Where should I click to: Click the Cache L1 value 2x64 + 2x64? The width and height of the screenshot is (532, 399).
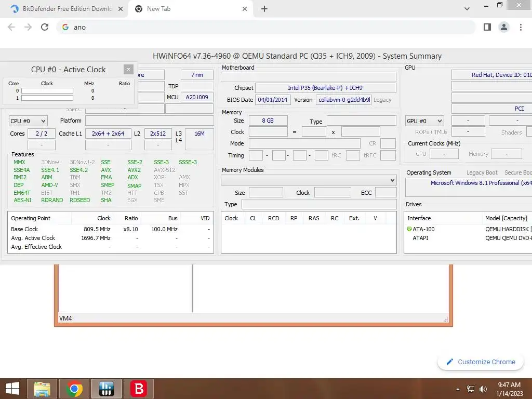coord(108,134)
